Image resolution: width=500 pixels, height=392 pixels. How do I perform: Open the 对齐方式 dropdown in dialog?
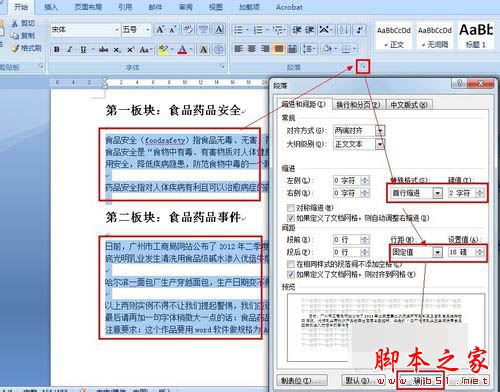pyautogui.click(x=380, y=130)
